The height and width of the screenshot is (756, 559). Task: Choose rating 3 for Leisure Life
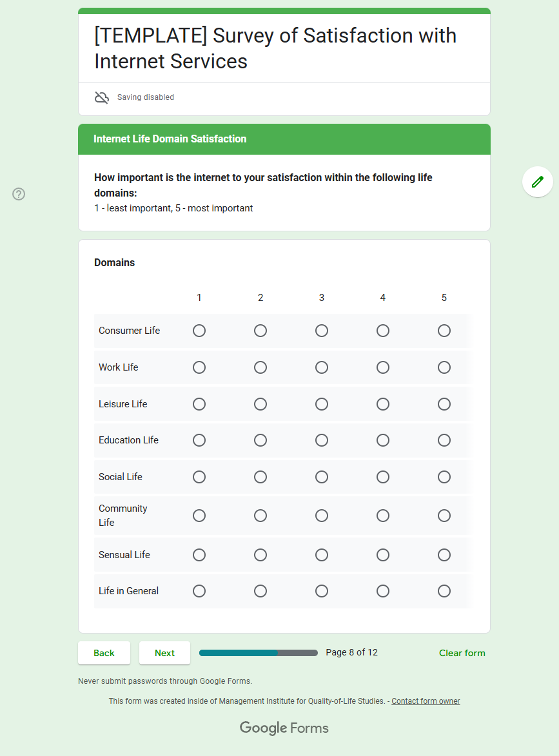(x=322, y=404)
